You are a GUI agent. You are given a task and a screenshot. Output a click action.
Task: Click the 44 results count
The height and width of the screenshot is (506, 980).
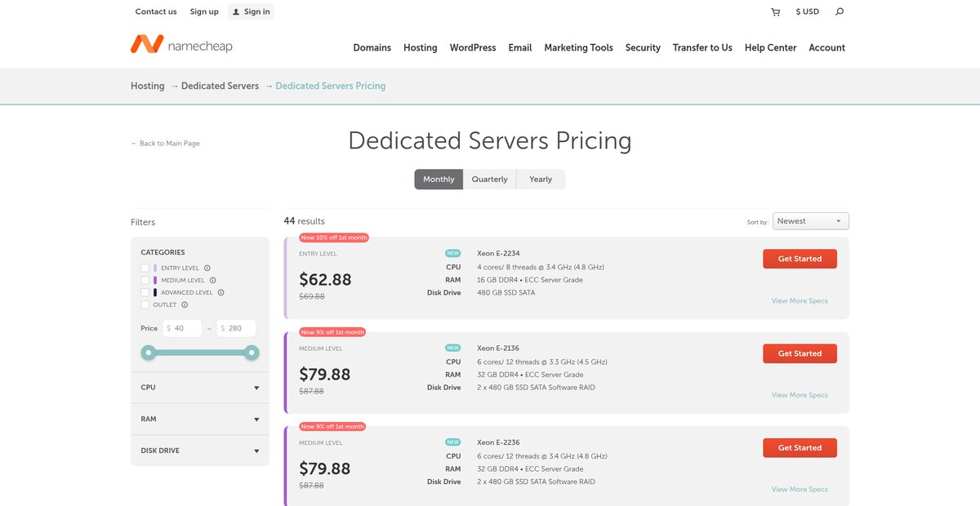(304, 221)
